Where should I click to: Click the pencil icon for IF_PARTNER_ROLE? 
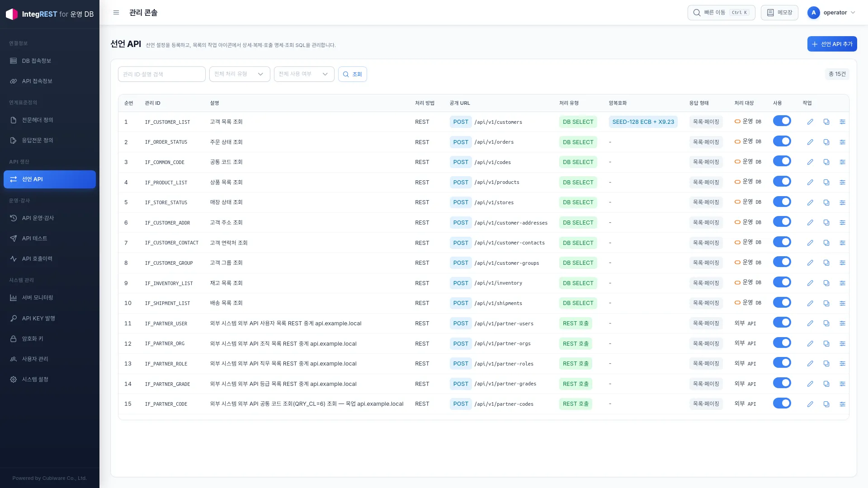coord(810,364)
